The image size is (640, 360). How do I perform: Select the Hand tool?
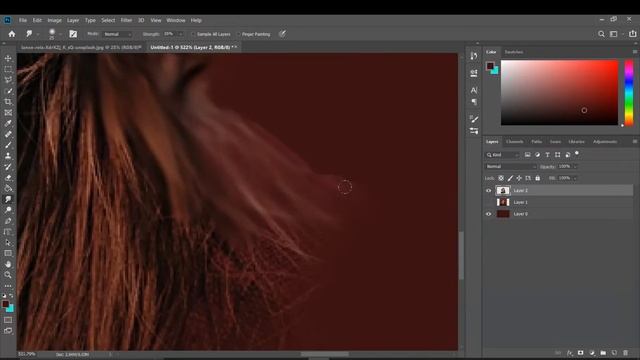click(8, 264)
